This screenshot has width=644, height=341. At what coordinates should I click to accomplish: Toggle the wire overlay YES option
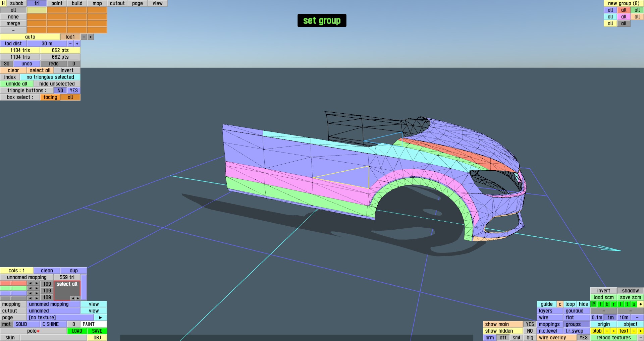(584, 338)
